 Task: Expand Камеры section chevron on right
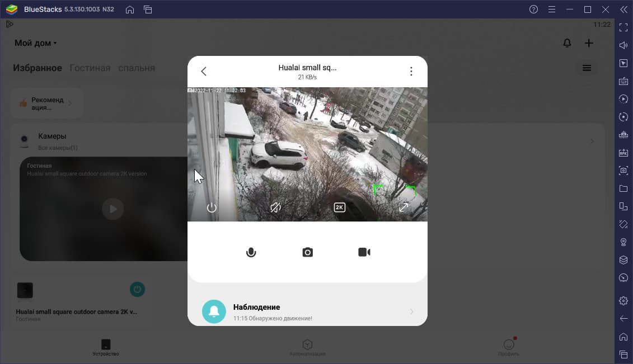(x=592, y=141)
